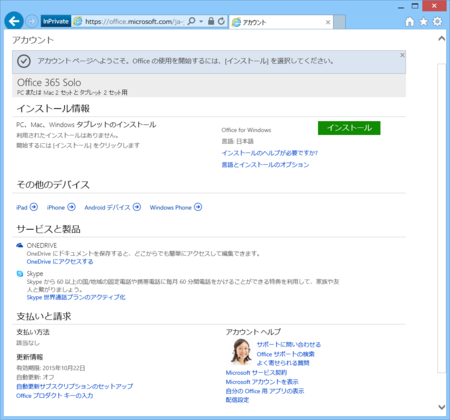Open Favorites star icon
The height and width of the screenshot is (420, 450).
(424, 22)
